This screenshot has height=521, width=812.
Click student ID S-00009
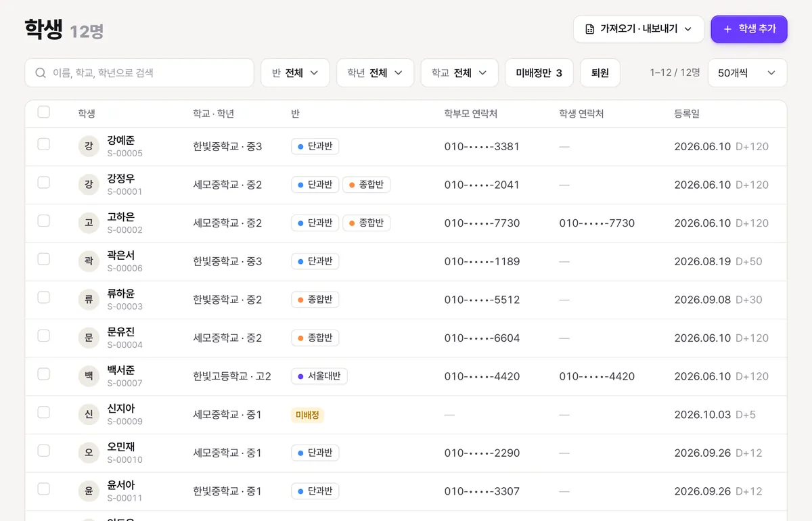125,422
